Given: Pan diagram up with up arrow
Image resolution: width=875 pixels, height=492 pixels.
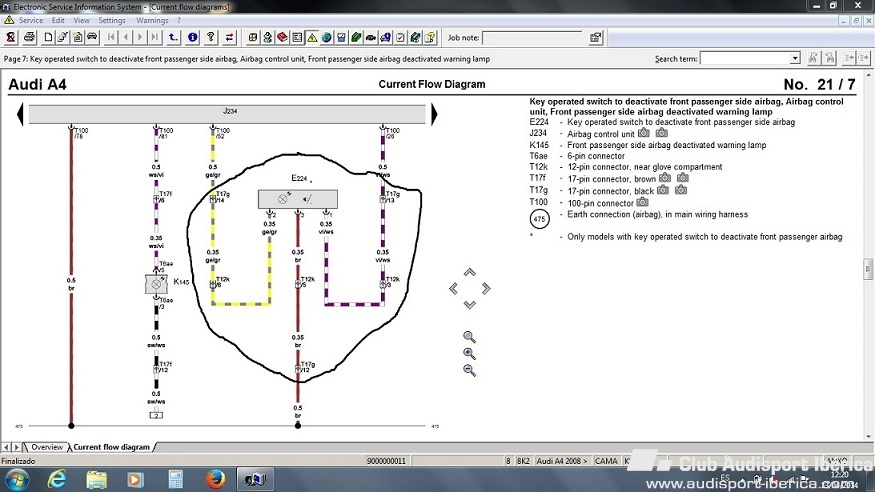Looking at the screenshot, I should [x=470, y=272].
